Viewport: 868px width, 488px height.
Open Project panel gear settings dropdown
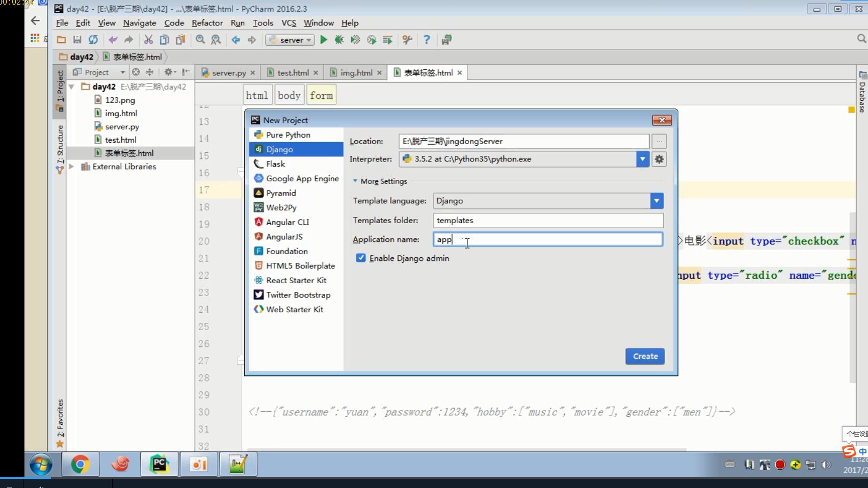click(170, 72)
